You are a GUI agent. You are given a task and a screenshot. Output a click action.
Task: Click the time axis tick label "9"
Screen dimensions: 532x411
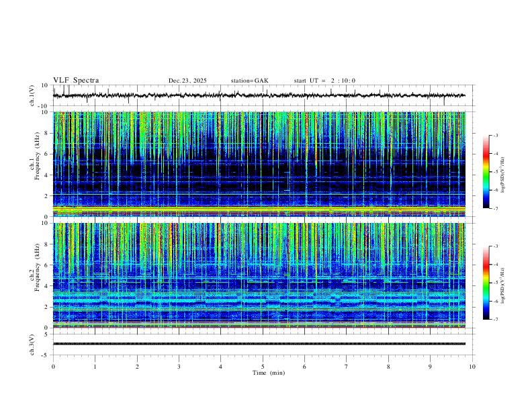pyautogui.click(x=430, y=367)
